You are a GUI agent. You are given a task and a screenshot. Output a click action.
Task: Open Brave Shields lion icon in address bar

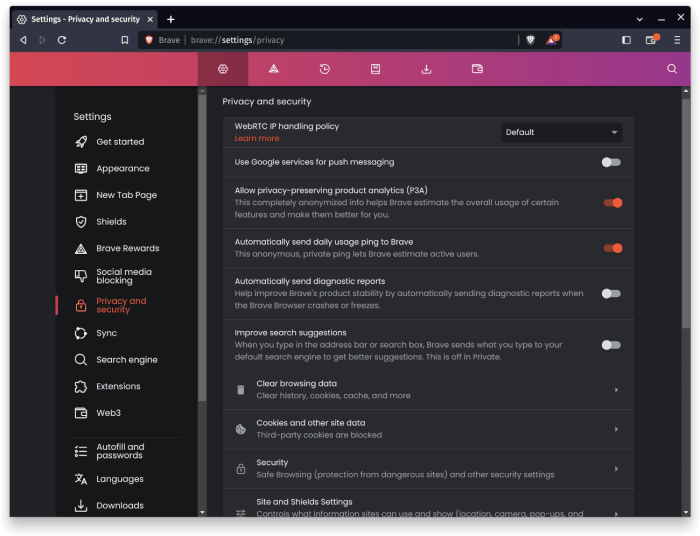click(530, 40)
